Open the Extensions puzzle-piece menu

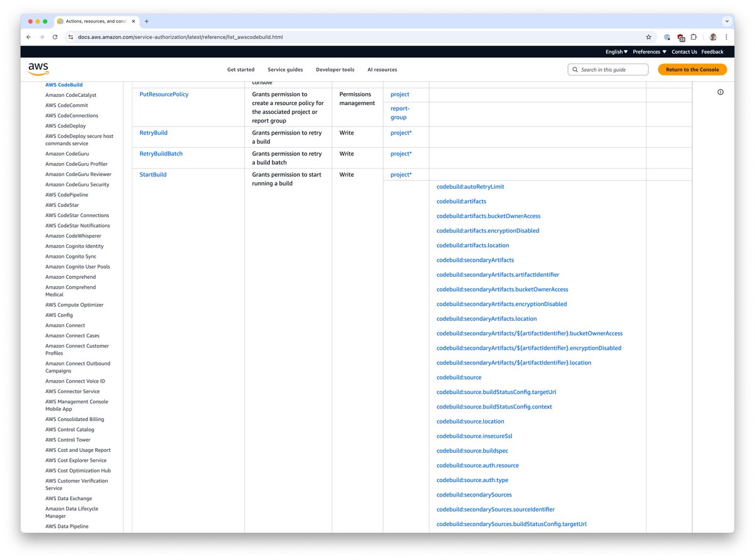(x=694, y=37)
